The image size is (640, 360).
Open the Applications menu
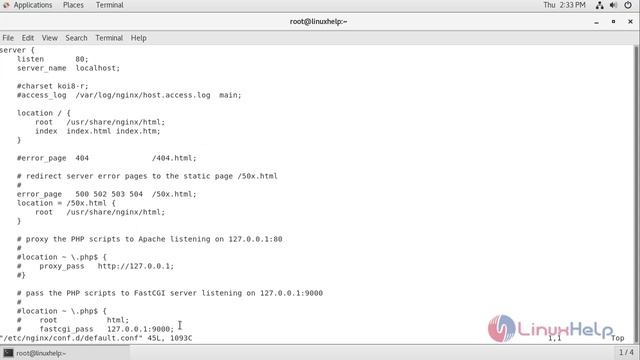tap(33, 5)
